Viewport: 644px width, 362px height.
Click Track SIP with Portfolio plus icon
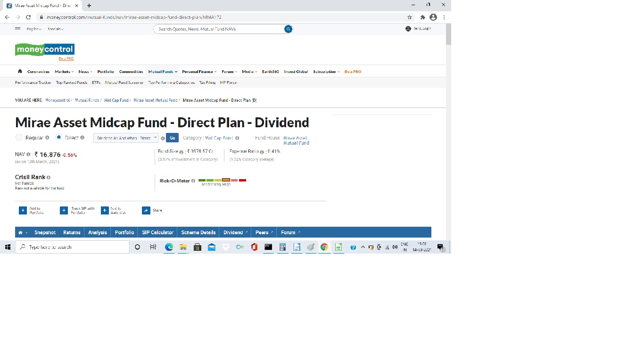pos(64,211)
